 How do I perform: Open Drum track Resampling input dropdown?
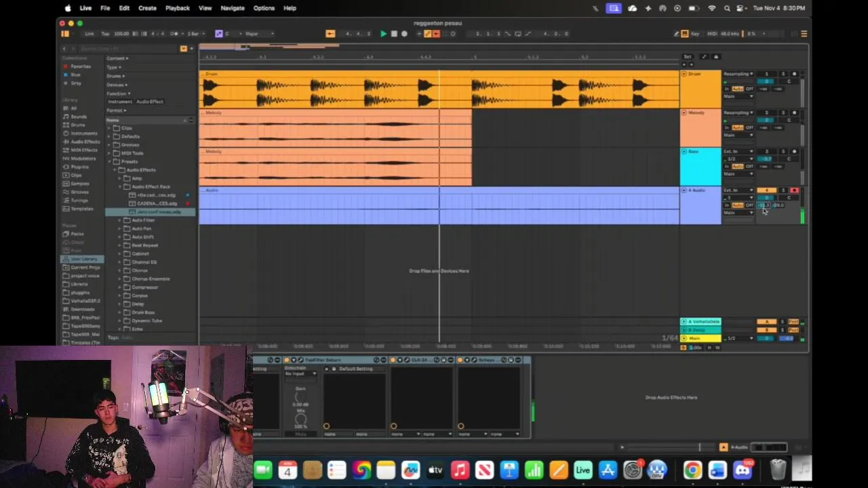(x=738, y=74)
